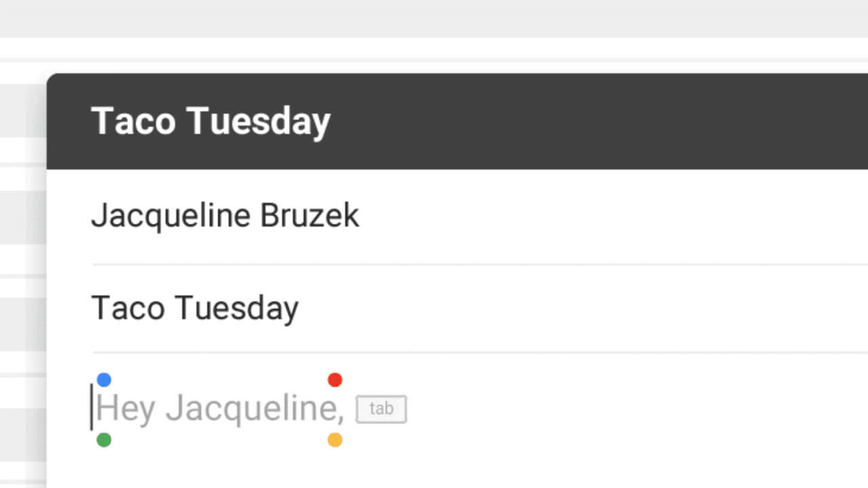
Task: Click the red dot above the comma
Action: click(x=335, y=380)
